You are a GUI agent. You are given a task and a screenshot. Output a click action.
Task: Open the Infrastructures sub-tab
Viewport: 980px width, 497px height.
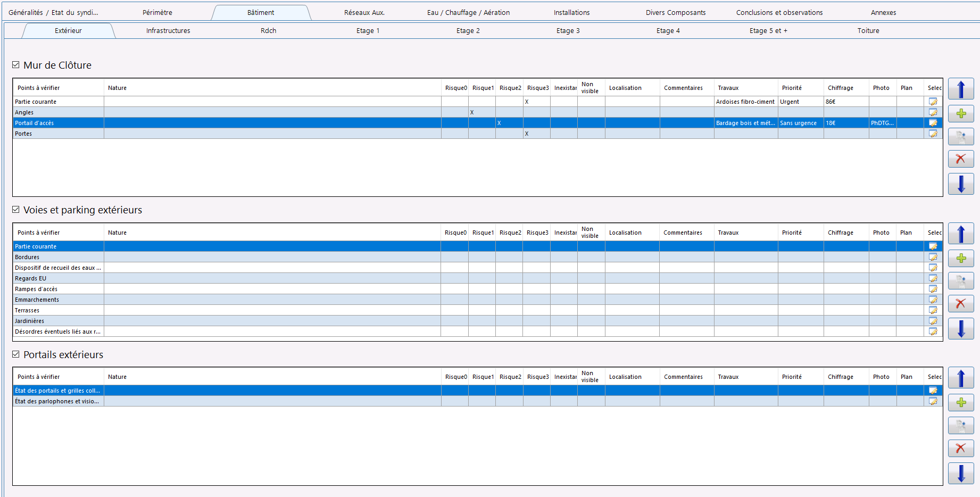point(168,31)
